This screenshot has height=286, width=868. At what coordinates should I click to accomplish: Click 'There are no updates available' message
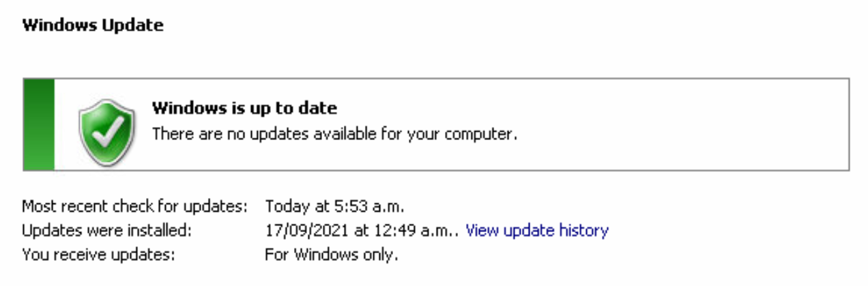334,134
